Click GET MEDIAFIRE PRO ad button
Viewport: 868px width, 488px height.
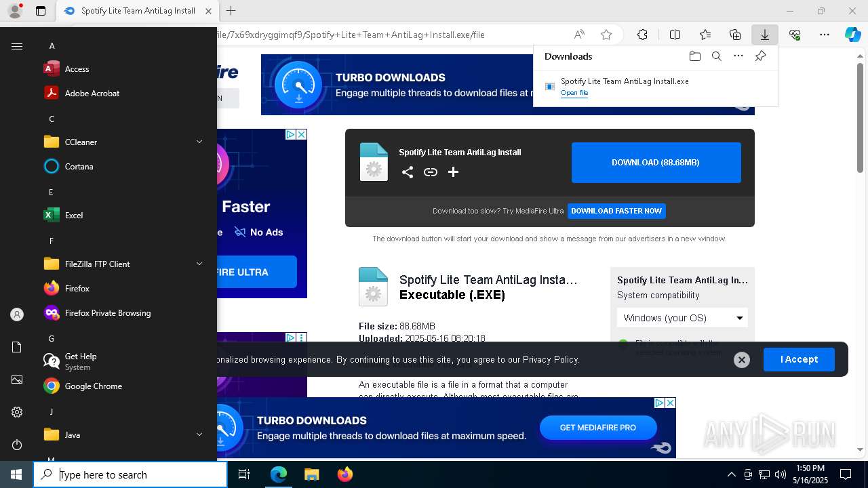tap(598, 428)
